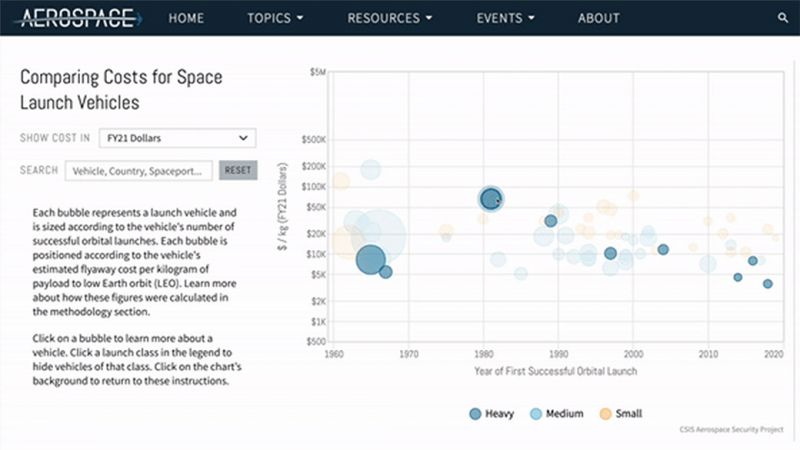Click the search magnifier icon in navbar

tap(782, 18)
